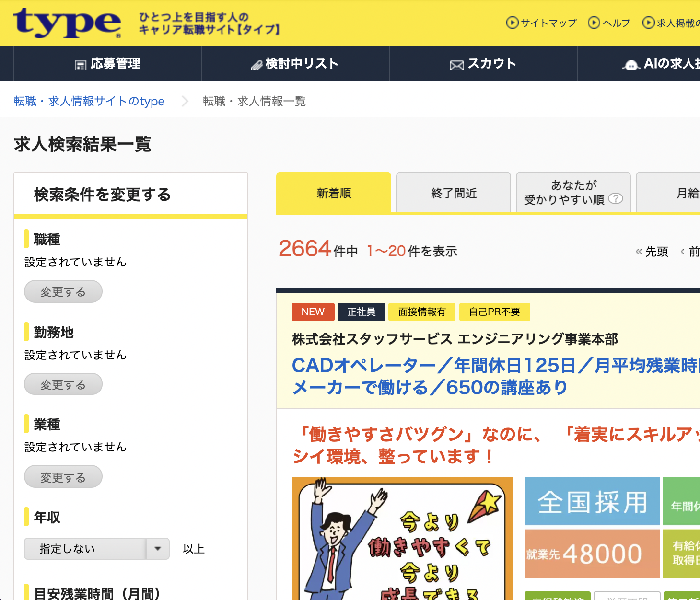Click the 自己PR不要 tag
The width and height of the screenshot is (700, 600).
coord(494,312)
